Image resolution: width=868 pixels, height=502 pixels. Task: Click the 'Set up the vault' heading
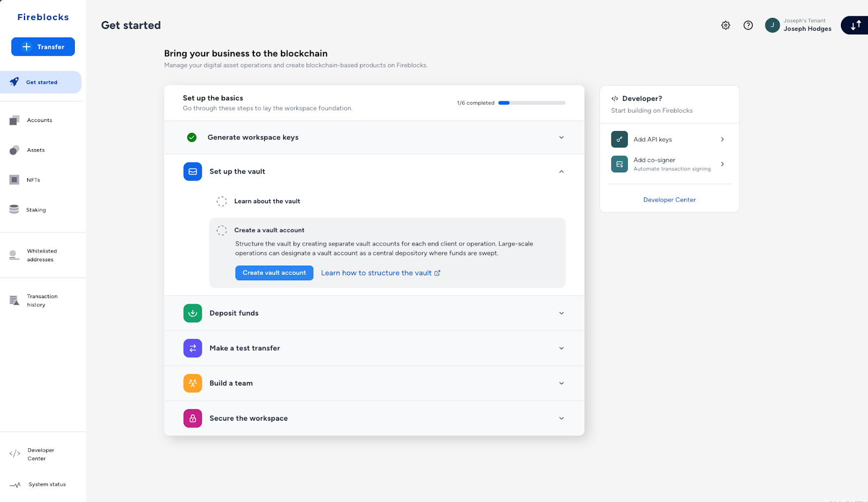(x=237, y=171)
